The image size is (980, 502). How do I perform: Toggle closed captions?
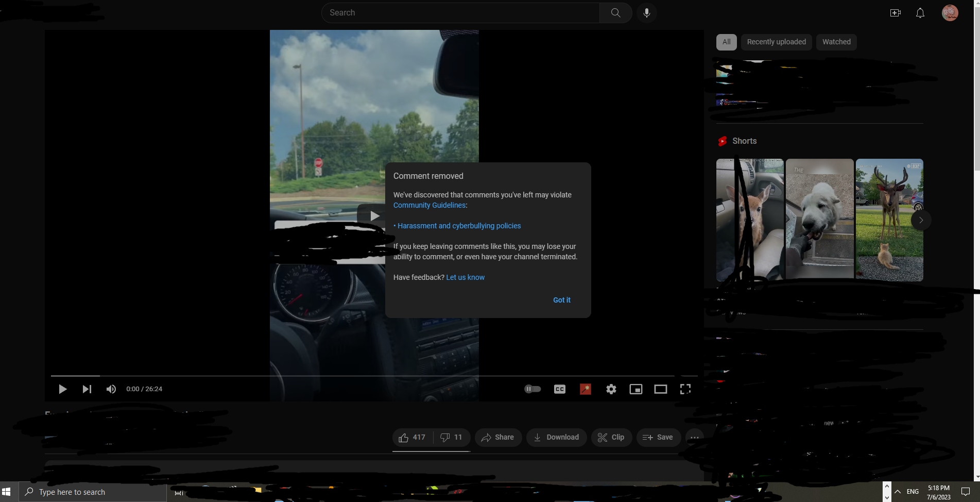[559, 389]
